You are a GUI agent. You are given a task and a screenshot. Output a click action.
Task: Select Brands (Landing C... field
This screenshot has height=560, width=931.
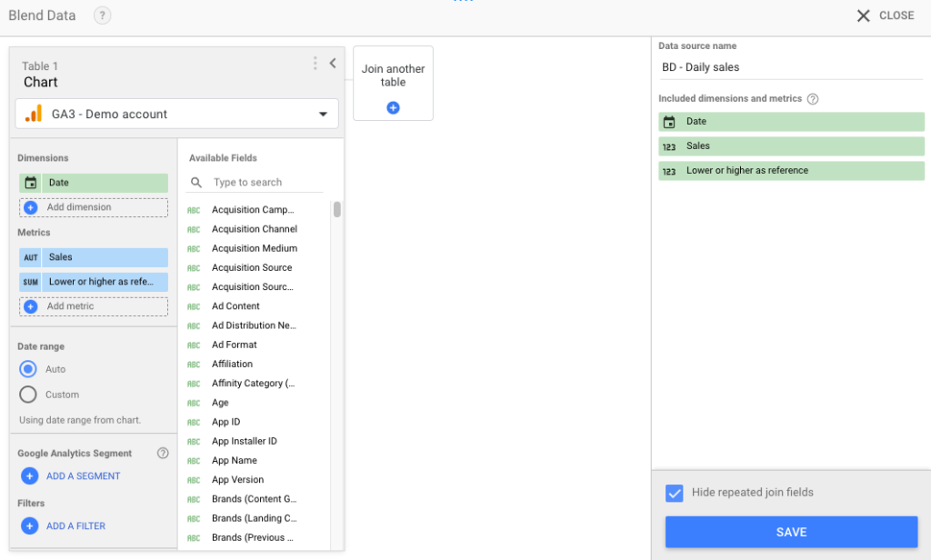254,518
